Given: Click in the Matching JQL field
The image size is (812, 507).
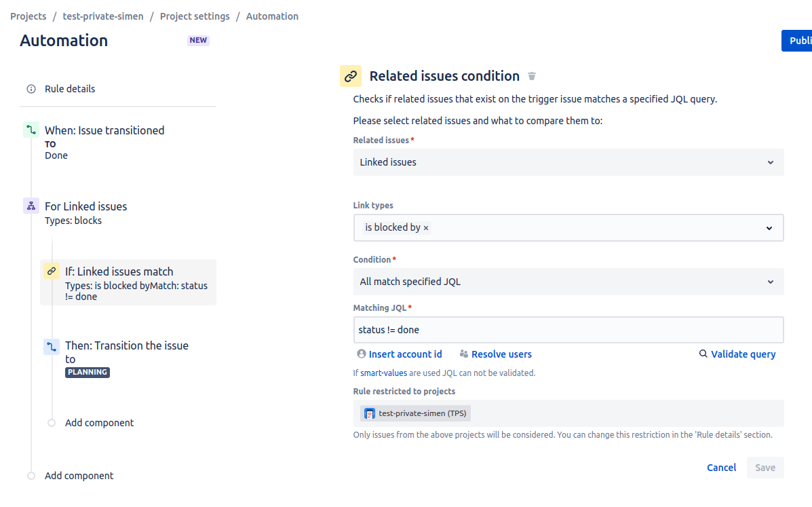Looking at the screenshot, I should click(568, 330).
